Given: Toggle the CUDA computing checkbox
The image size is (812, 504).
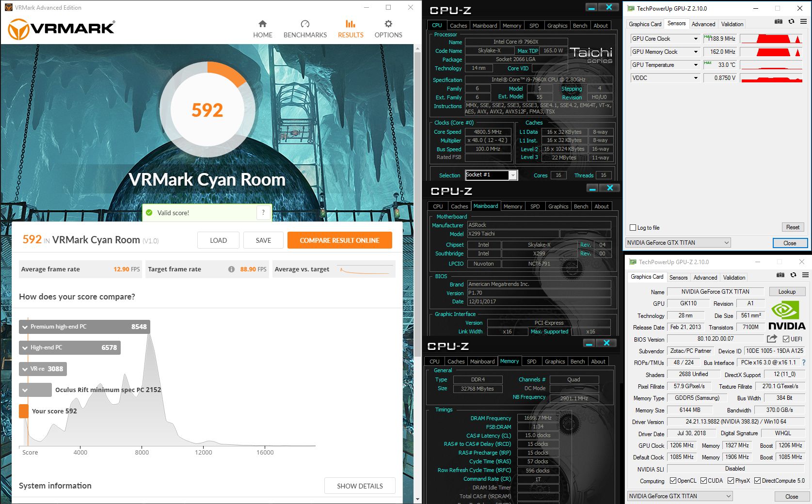Looking at the screenshot, I should 703,481.
